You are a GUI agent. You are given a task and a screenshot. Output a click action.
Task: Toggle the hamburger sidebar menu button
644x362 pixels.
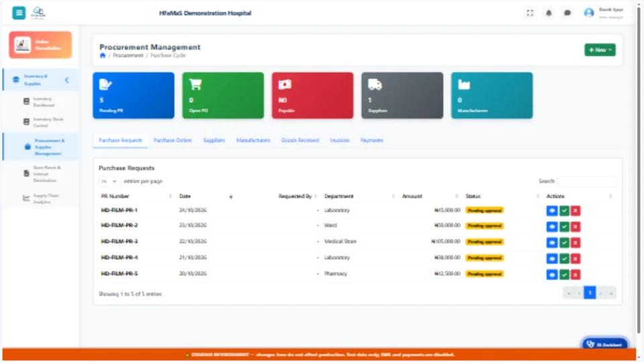19,13
